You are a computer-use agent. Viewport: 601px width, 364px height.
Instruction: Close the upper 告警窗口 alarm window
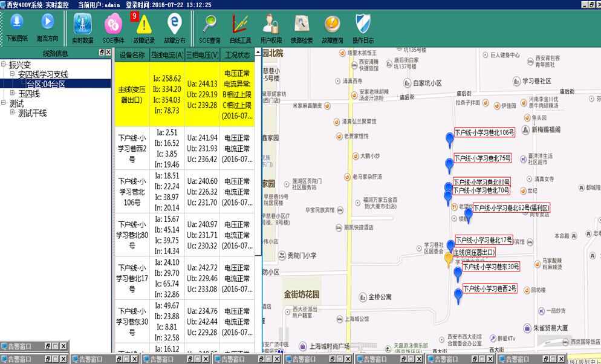63,346
